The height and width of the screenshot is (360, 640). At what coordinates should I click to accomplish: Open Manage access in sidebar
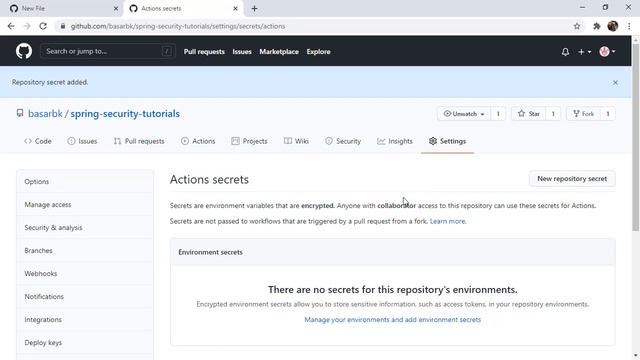click(85, 204)
